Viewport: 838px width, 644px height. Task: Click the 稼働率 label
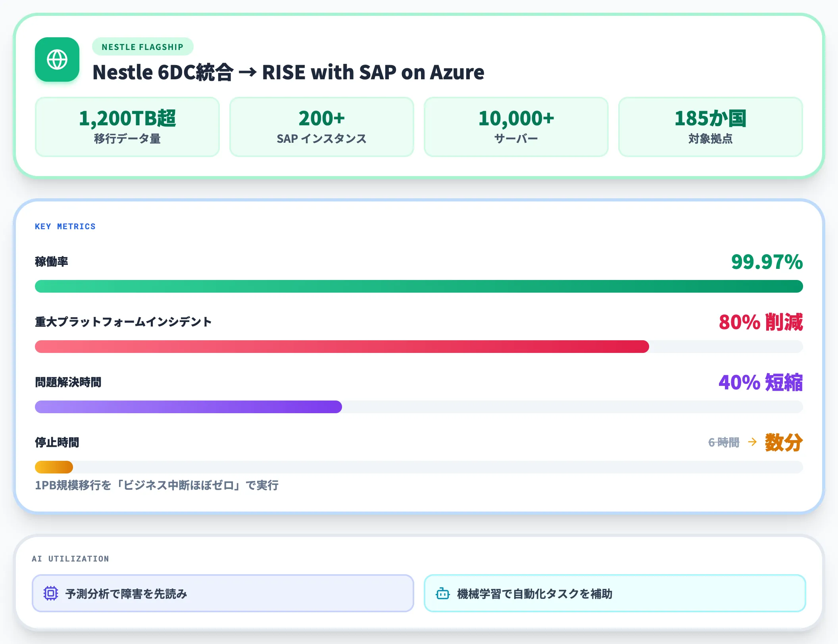52,262
